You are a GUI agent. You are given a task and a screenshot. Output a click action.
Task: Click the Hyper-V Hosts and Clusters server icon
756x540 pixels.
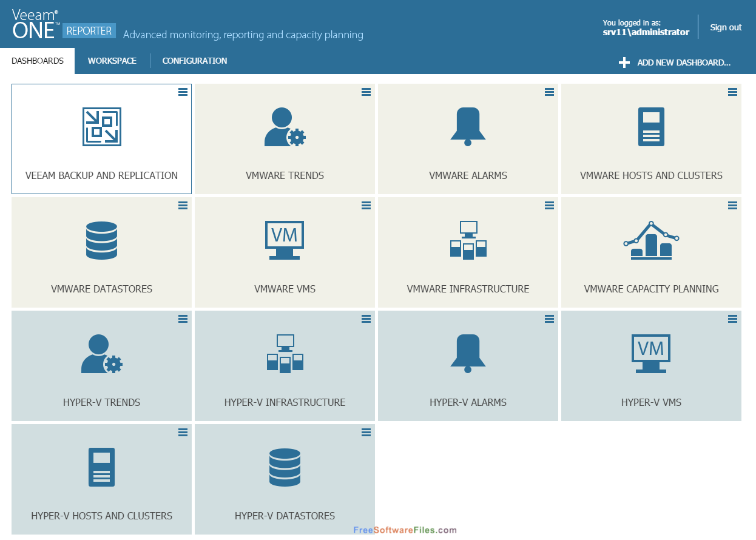[x=101, y=467]
